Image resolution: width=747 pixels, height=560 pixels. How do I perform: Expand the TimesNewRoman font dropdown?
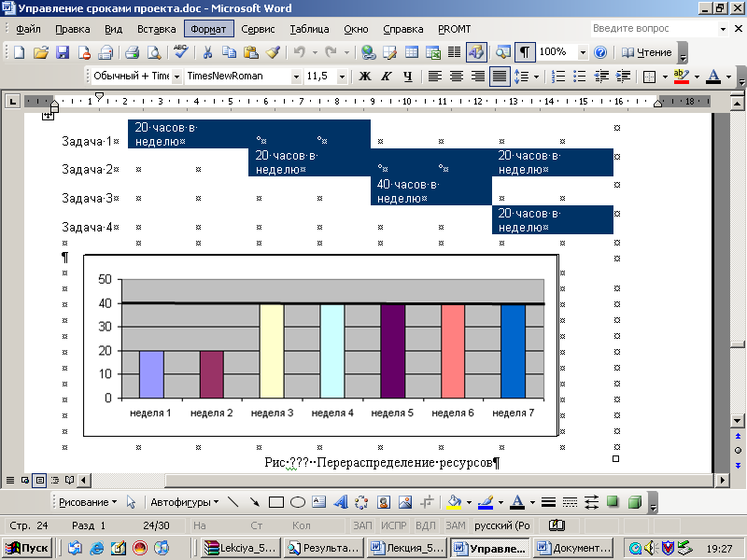pyautogui.click(x=296, y=77)
